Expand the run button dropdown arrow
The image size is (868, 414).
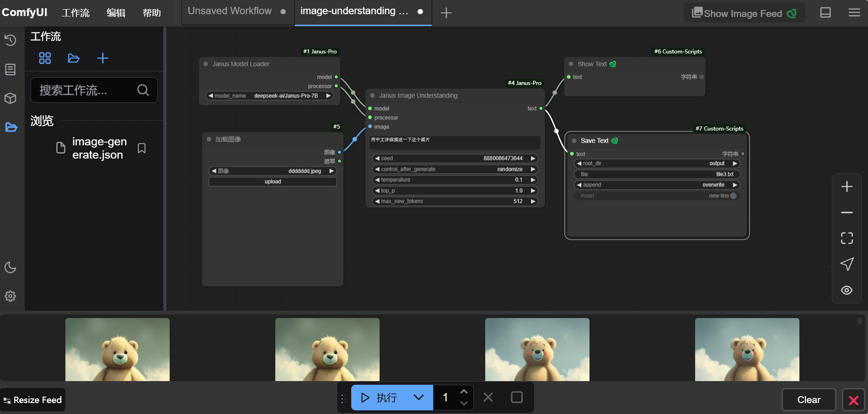click(418, 398)
